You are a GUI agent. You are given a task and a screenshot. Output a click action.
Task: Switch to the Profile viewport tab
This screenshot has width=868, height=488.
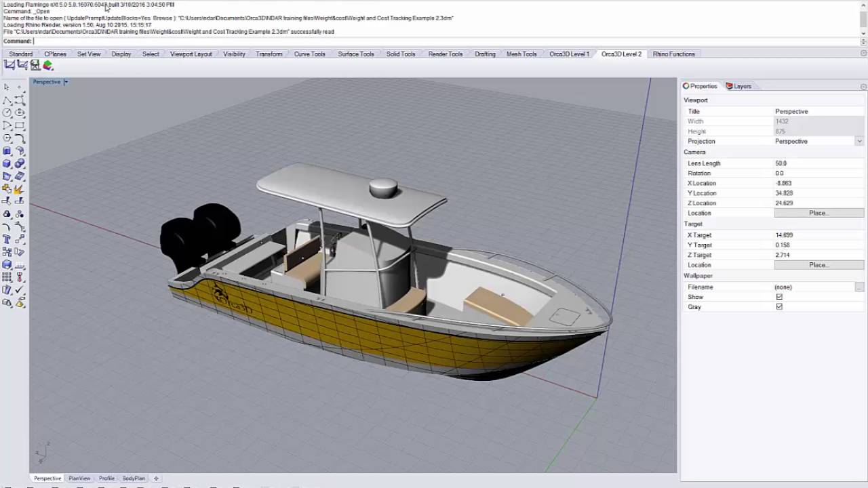coord(106,479)
